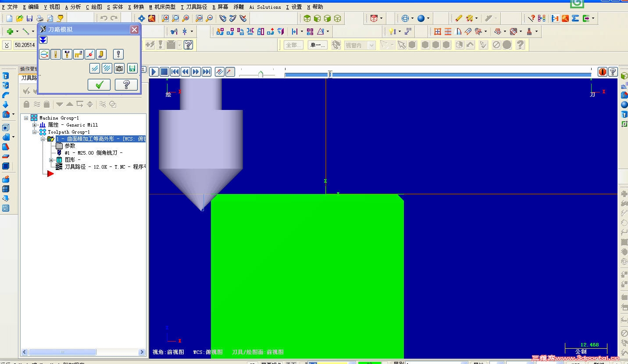Open the V 视图 menu
The image size is (628, 364).
(52, 7)
